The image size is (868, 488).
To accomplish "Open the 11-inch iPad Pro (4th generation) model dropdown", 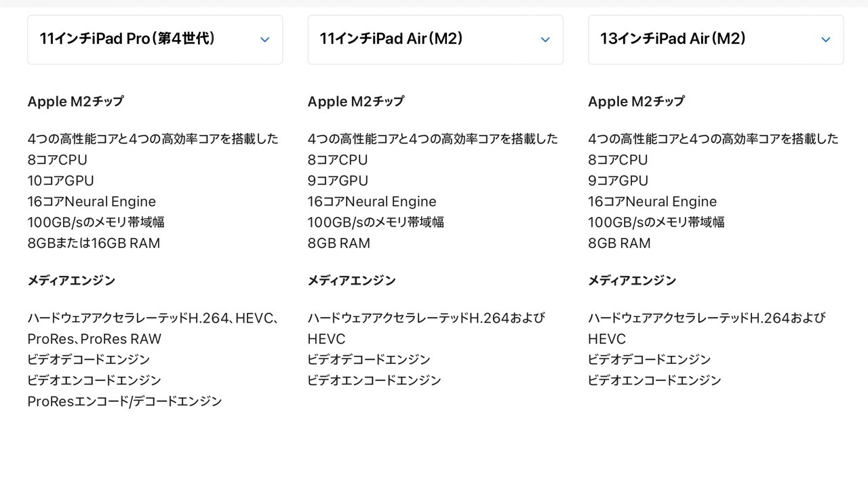I will 155,39.
